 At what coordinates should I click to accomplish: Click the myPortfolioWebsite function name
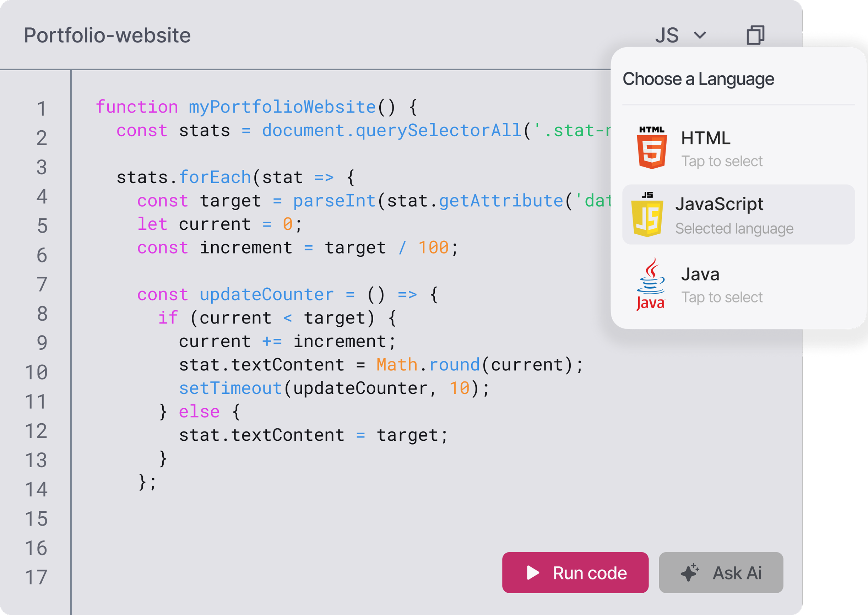pyautogui.click(x=282, y=107)
